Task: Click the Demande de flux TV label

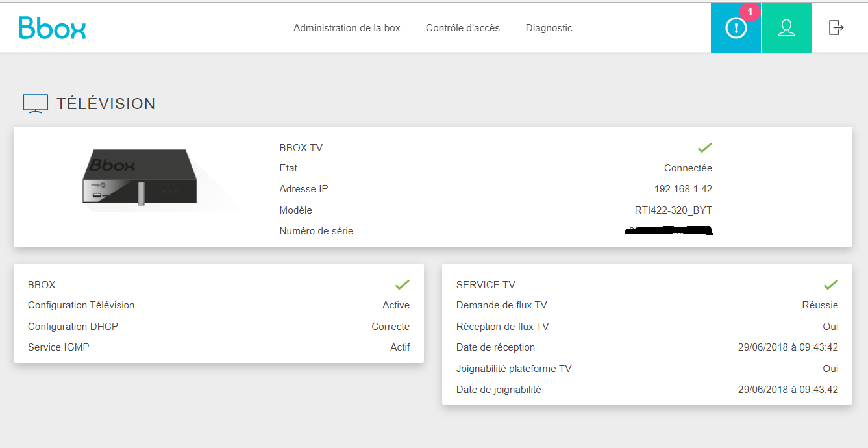Action: [x=502, y=305]
